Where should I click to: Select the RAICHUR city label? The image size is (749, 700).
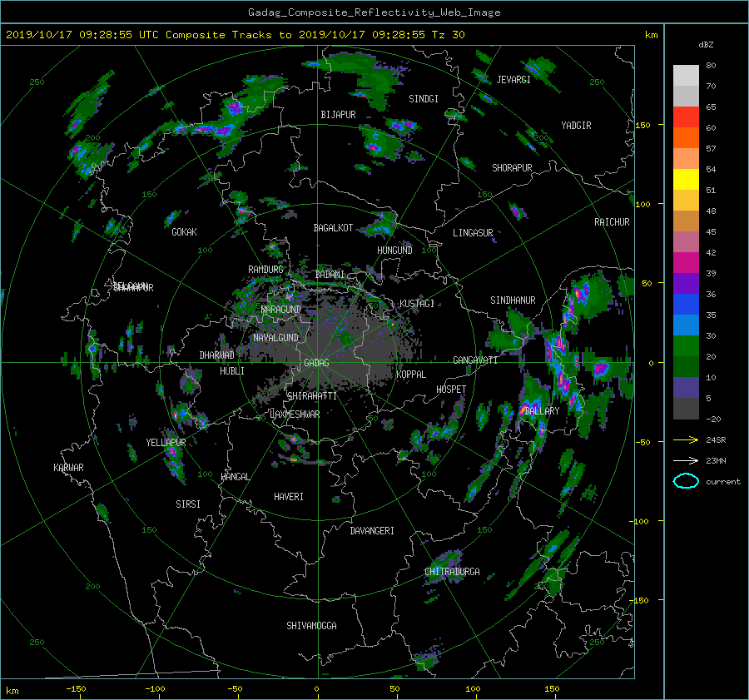tap(612, 222)
